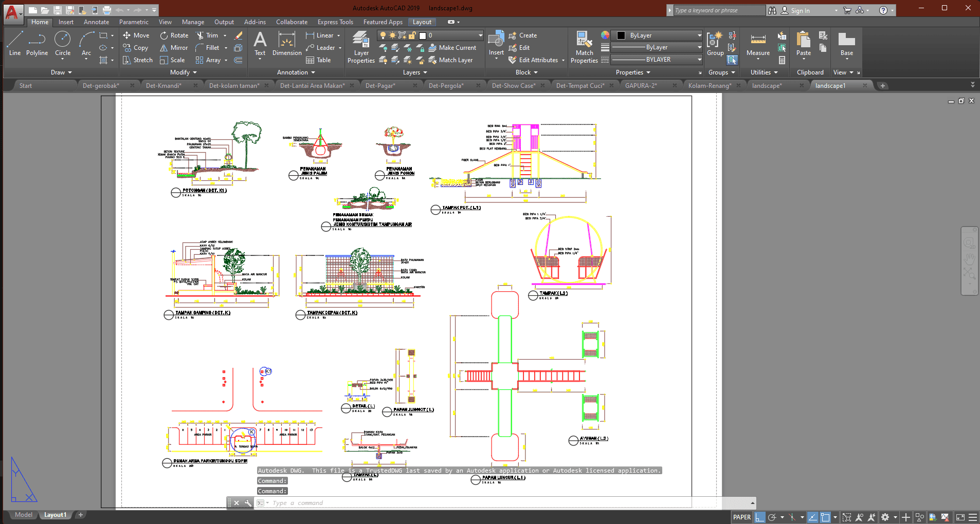Image resolution: width=980 pixels, height=524 pixels.
Task: Switch to the Annotate ribbon tab
Action: 96,22
